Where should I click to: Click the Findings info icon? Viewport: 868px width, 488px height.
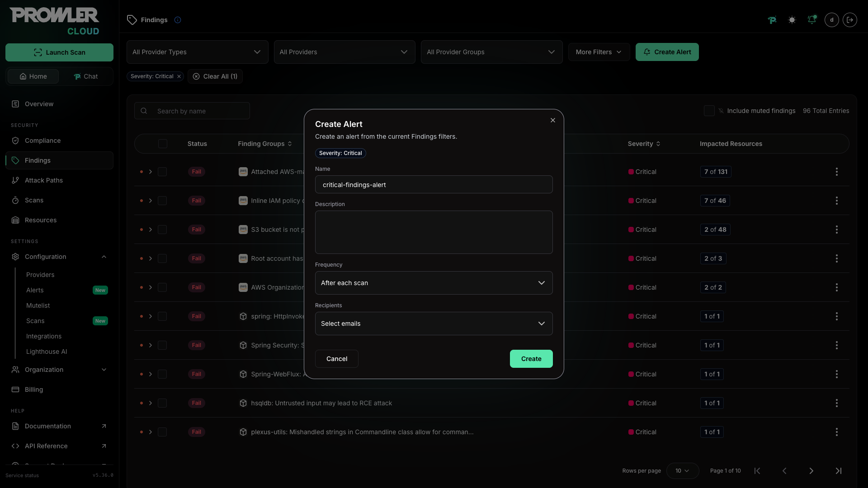click(178, 20)
